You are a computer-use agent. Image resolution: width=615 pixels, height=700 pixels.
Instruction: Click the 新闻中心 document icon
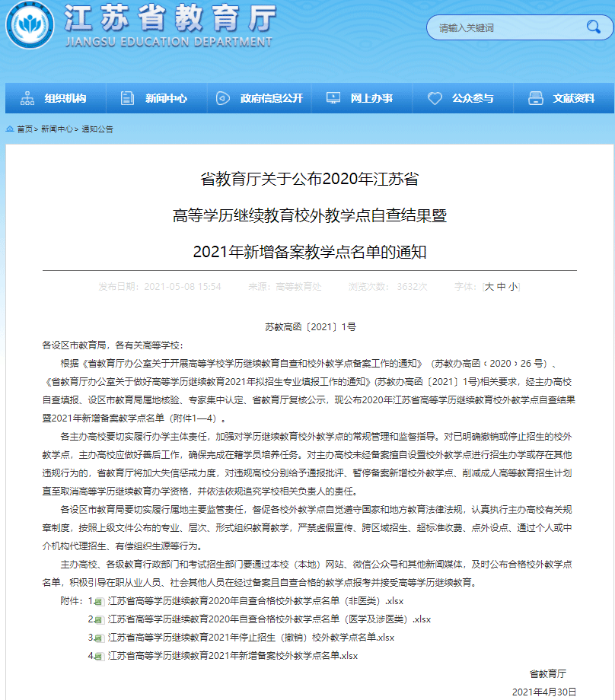[127, 98]
